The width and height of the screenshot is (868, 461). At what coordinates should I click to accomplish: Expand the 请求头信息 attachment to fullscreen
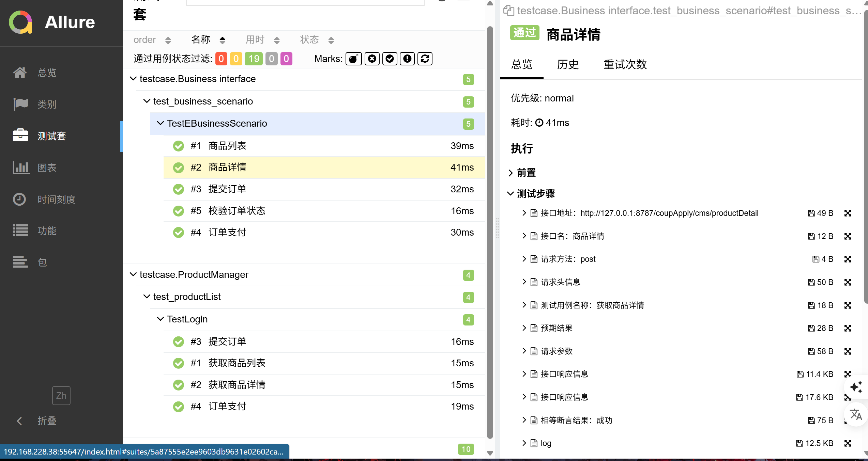tap(848, 282)
